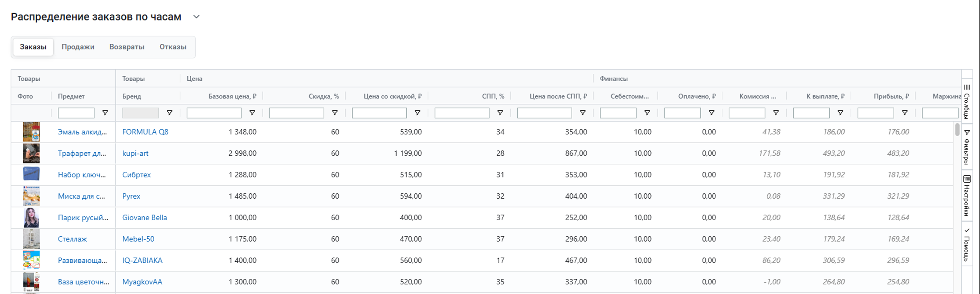The image size is (980, 294).
Task: Click Базовая цена filter text field
Action: pos(214,113)
